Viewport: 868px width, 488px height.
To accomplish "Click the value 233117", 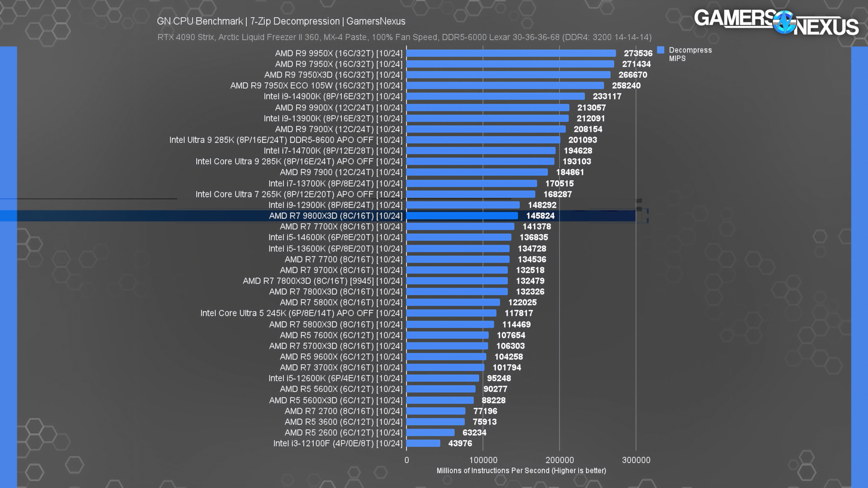I will click(x=607, y=97).
